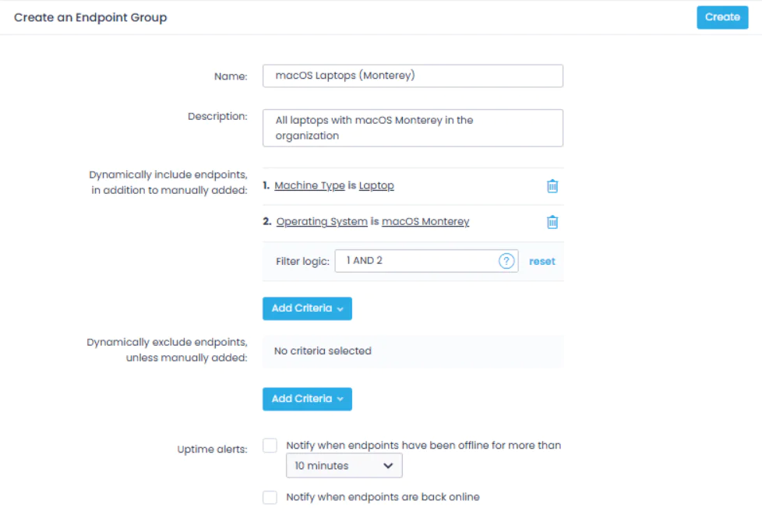
Task: Expand Add Criteria under inclusion rules
Action: [307, 308]
